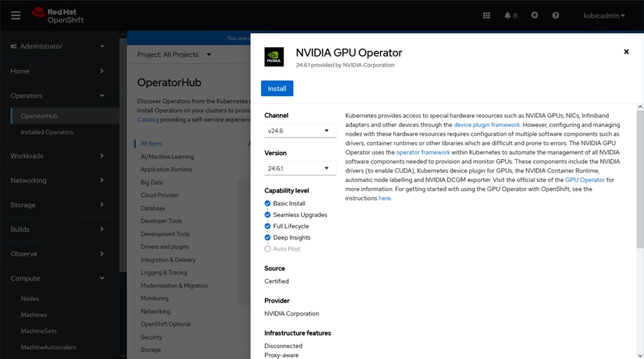This screenshot has height=359, width=644.
Task: Filter by OpenShift Optional category
Action: pyautogui.click(x=165, y=325)
